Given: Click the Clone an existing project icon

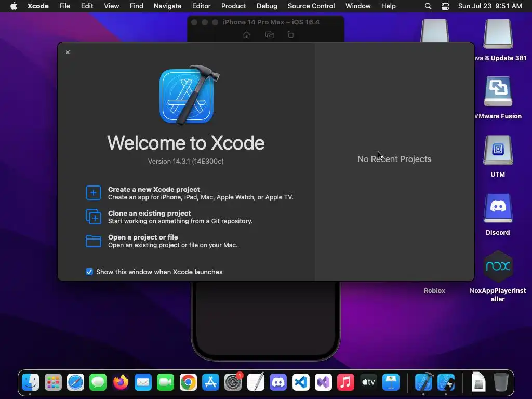Looking at the screenshot, I should click(x=94, y=217).
